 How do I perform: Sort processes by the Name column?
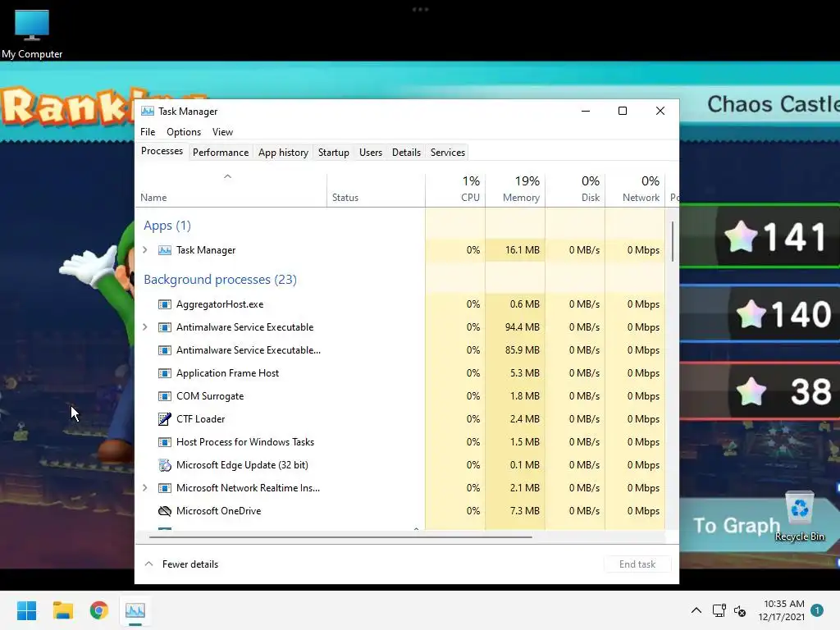tap(231, 190)
